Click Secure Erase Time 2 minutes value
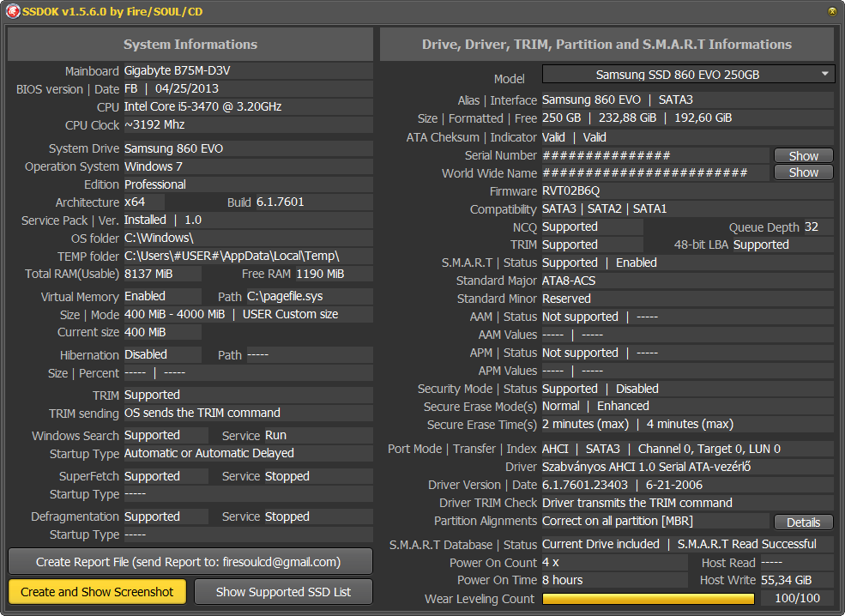Screen dimensions: 845x616 [x=585, y=424]
